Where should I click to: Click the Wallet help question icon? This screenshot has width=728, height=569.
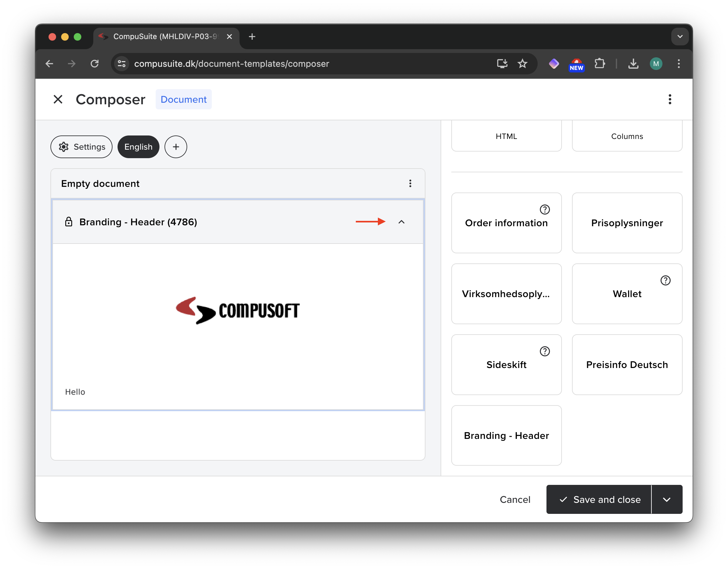(665, 281)
